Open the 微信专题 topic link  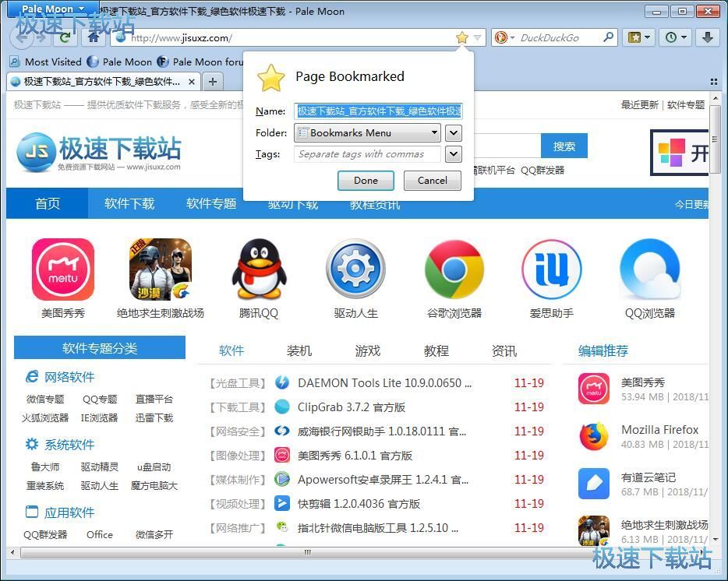(45, 399)
